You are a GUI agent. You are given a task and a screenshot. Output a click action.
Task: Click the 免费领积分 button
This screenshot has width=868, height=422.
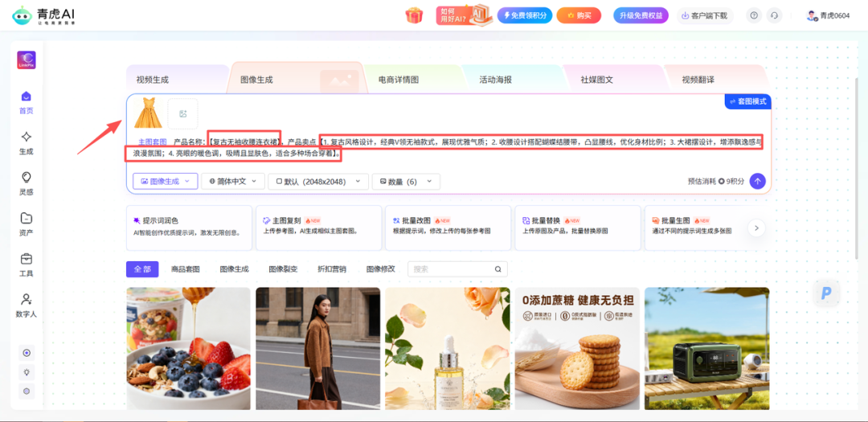tap(526, 15)
